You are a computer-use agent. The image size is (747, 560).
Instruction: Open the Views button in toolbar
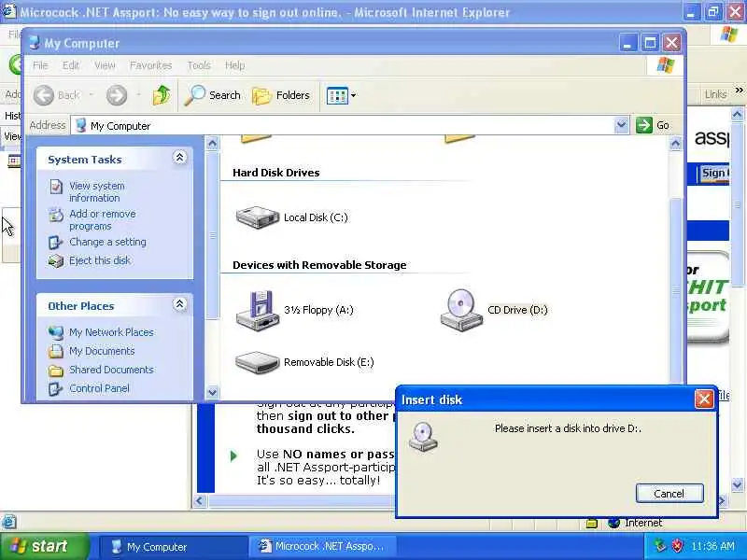(x=337, y=95)
